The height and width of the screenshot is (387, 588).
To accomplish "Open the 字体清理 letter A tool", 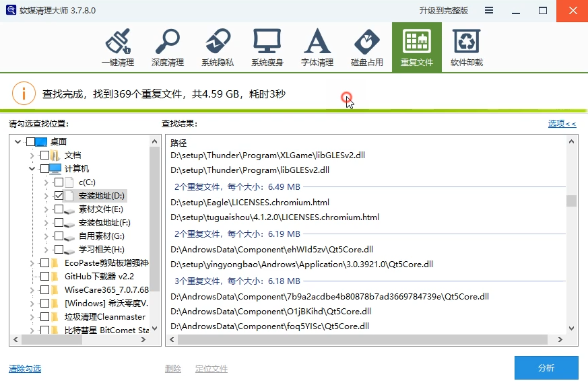I will 317,47.
